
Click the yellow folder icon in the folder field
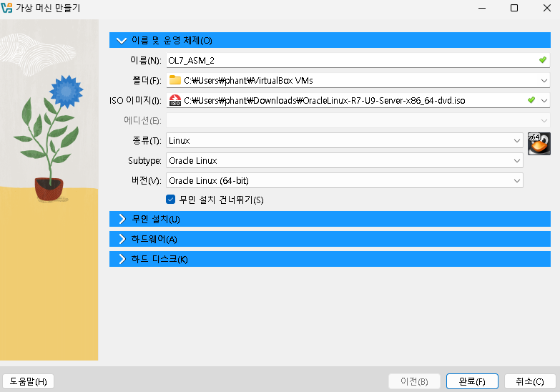(x=175, y=80)
